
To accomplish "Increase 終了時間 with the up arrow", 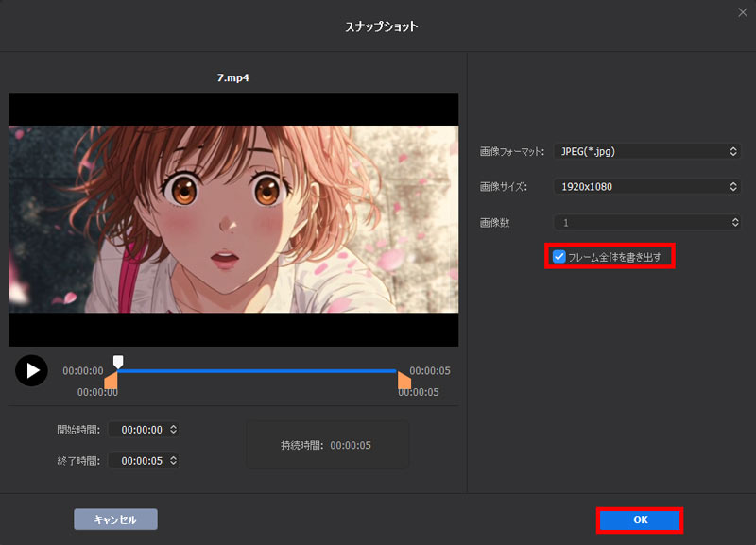I will (172, 457).
